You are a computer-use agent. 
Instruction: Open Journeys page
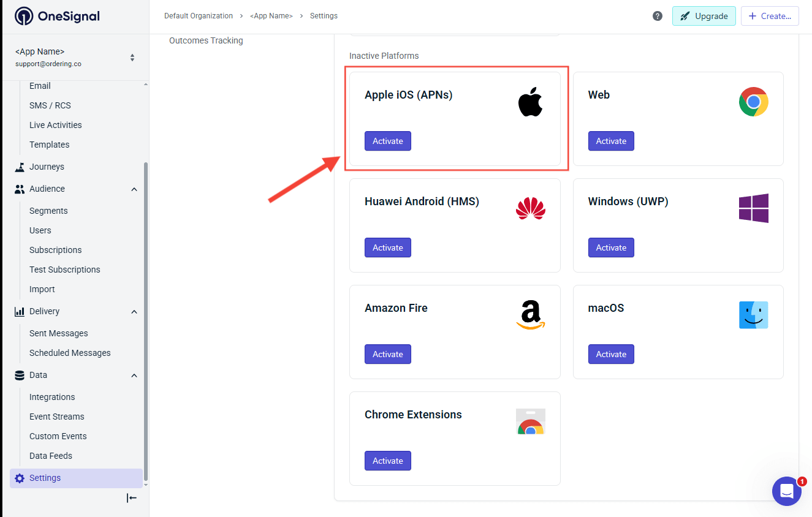pos(47,167)
